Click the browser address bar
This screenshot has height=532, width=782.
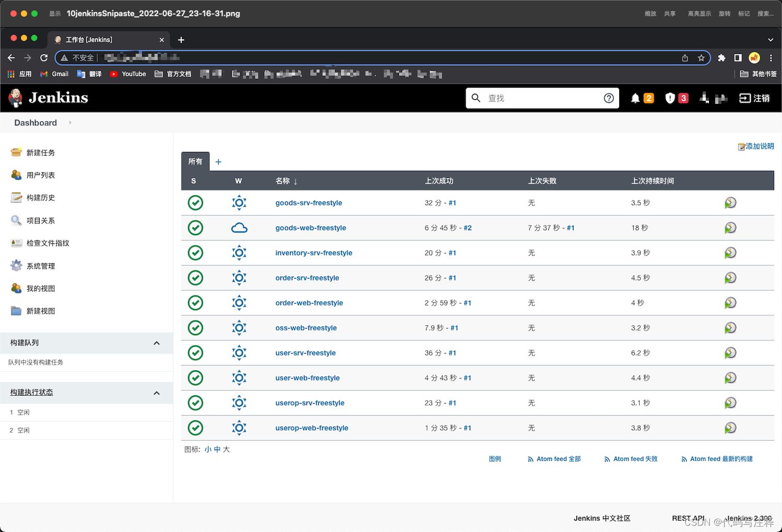383,58
